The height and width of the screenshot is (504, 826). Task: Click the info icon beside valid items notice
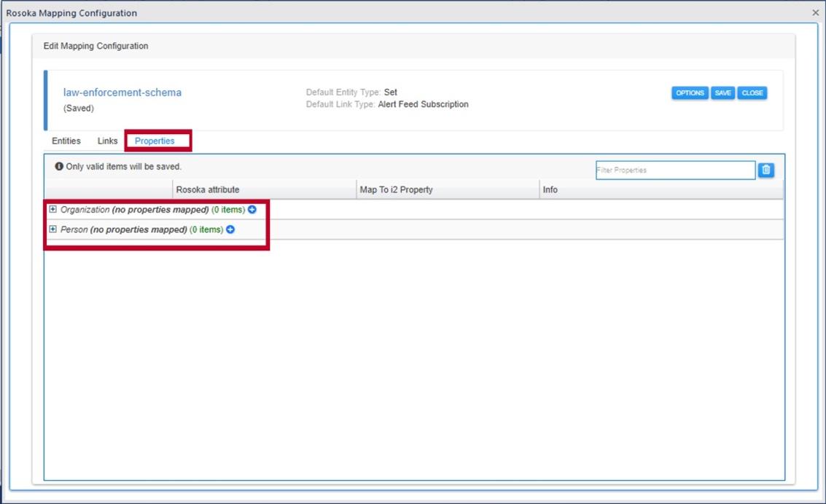(x=59, y=167)
